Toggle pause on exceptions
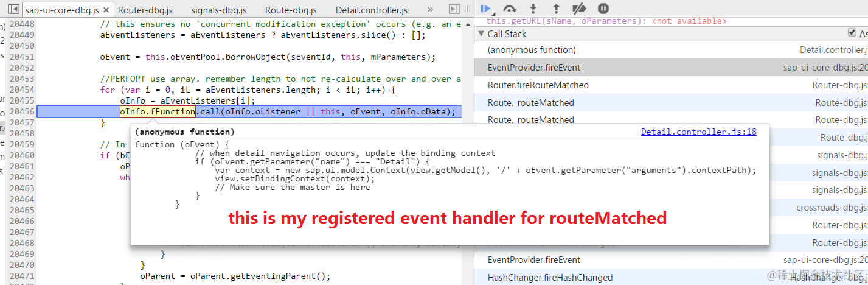The image size is (868, 285). tap(603, 9)
